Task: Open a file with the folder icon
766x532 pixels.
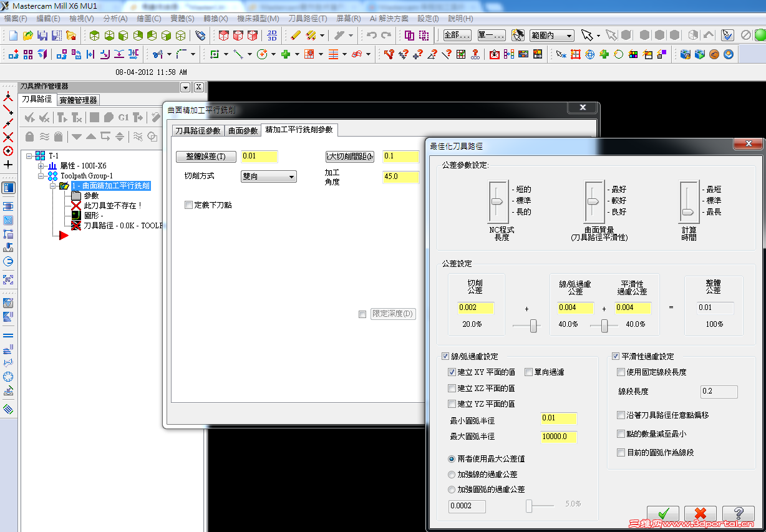Action: tap(27, 36)
